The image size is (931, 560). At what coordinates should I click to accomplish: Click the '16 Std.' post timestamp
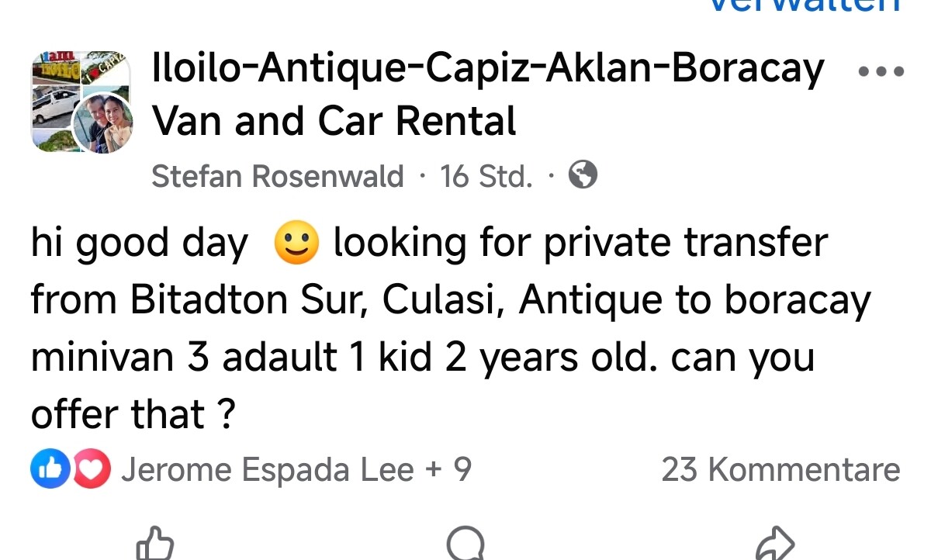pos(486,177)
